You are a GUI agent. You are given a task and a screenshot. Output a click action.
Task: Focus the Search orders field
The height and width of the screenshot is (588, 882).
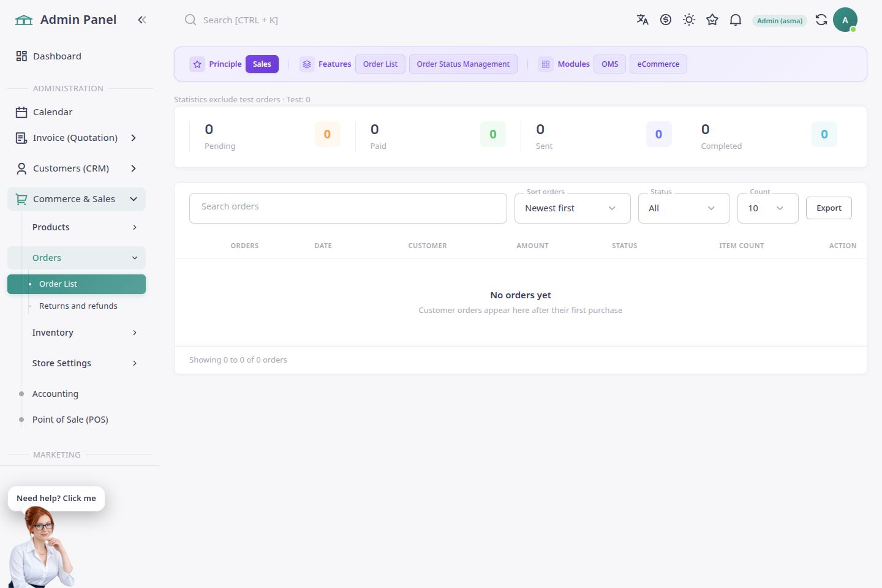point(348,208)
